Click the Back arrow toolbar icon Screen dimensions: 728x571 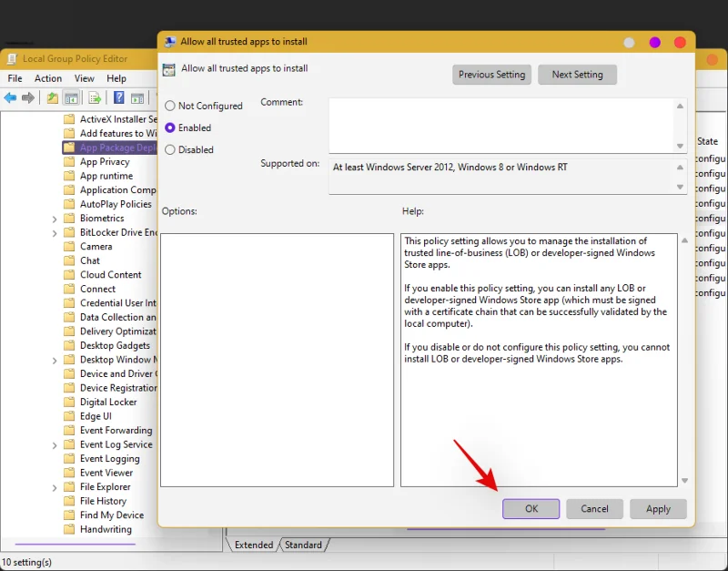point(11,98)
